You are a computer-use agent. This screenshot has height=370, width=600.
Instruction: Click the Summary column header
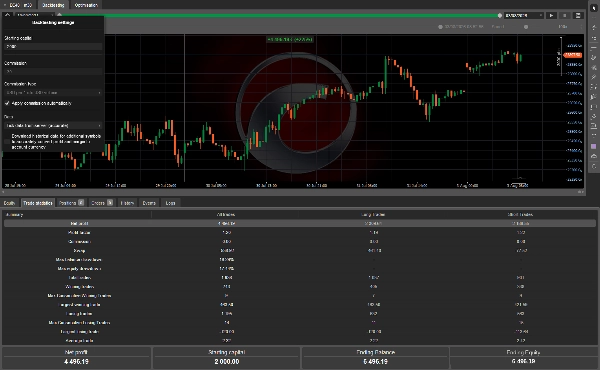click(15, 215)
